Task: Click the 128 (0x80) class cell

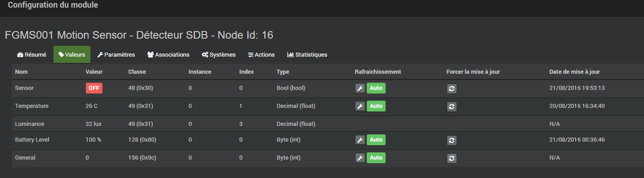Action: tap(142, 140)
